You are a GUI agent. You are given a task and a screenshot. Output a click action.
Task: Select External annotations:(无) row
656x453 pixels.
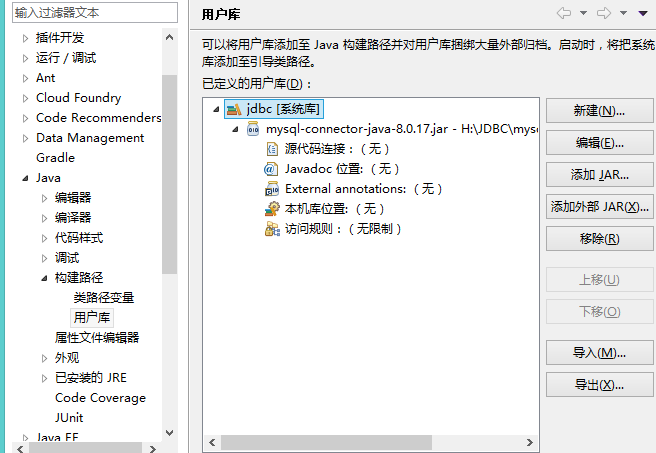364,189
